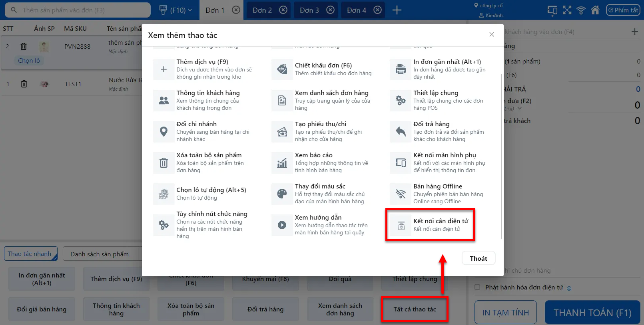Viewport: 644px width, 325px height.
Task: Switch to the Đơn 3 tab
Action: coord(309,10)
